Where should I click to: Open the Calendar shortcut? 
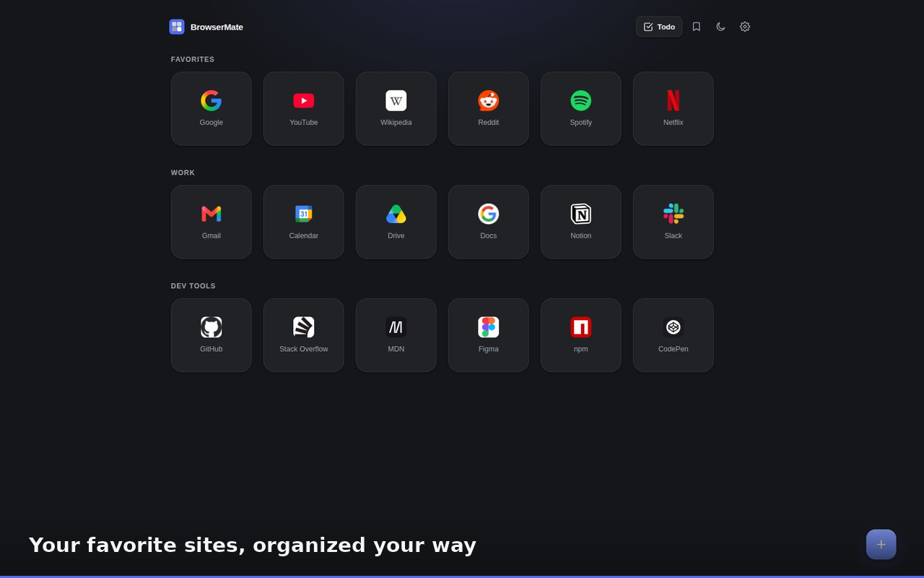(x=303, y=222)
